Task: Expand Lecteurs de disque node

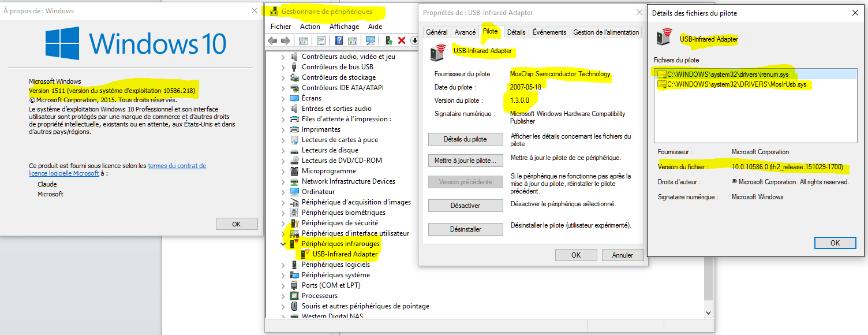Action: [283, 150]
